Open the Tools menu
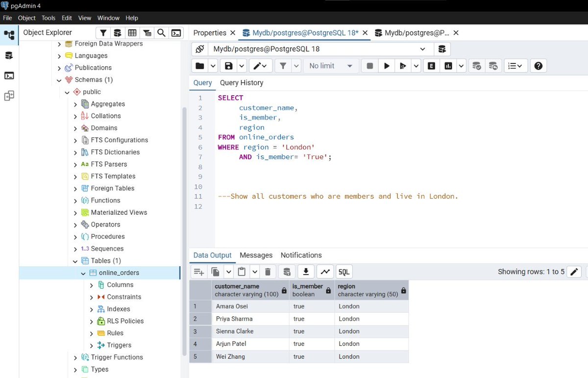Screen dimensions: 588x378 pos(49,18)
